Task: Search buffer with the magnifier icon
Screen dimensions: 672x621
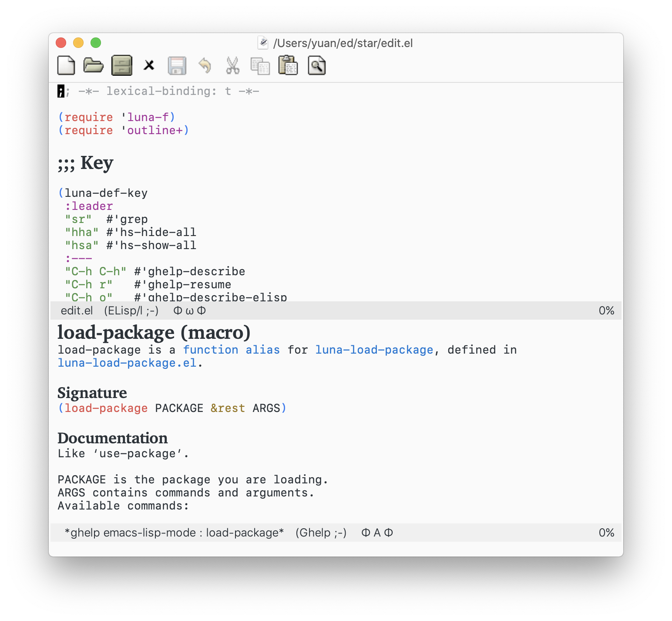Action: tap(317, 66)
